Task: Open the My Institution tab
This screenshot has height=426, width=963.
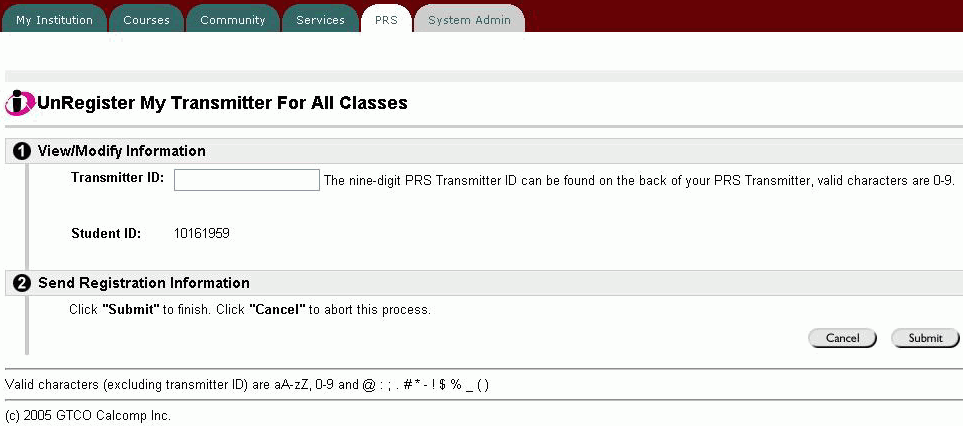Action: click(54, 20)
